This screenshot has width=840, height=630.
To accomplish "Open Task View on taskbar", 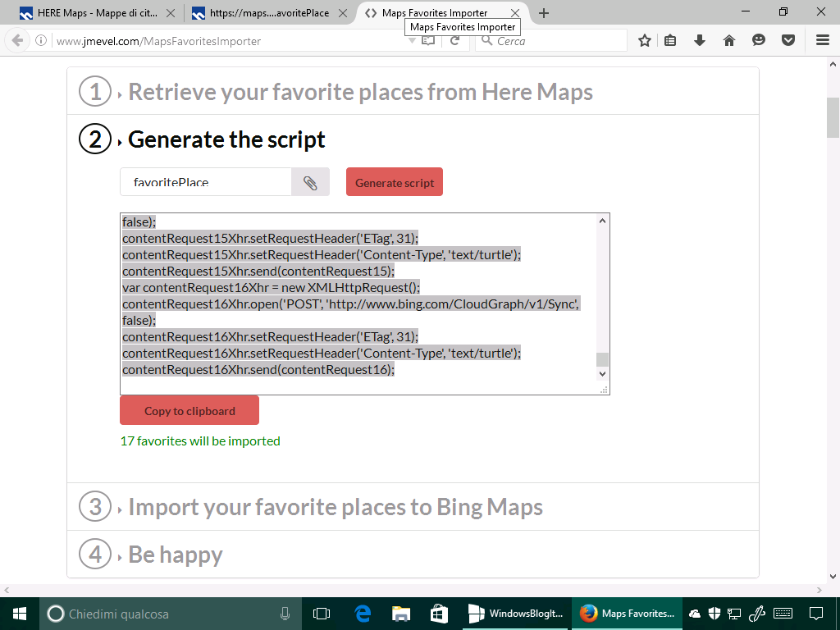I will pyautogui.click(x=322, y=614).
